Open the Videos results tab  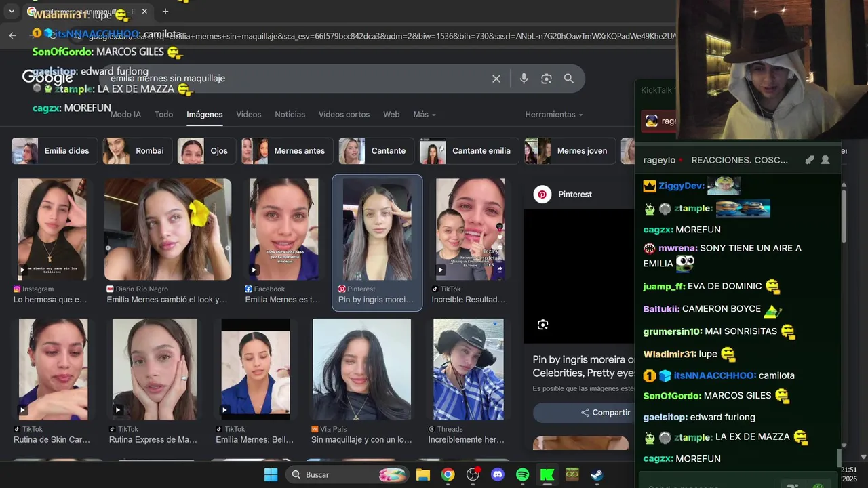coord(248,115)
